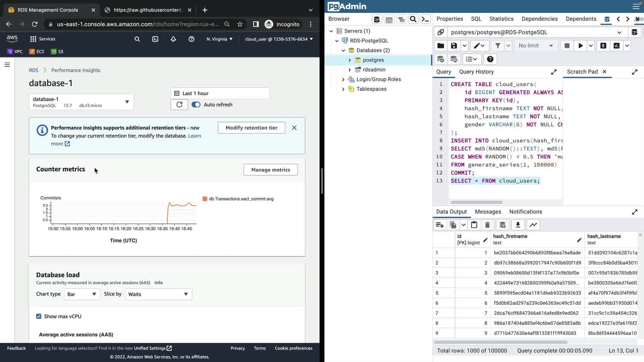644x362 pixels.
Task: Open AWS CloudShell icon in header
Action: click(155, 39)
